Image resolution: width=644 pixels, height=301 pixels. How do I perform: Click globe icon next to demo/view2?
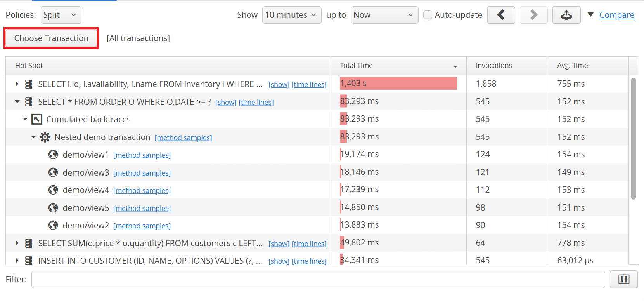[x=53, y=225]
